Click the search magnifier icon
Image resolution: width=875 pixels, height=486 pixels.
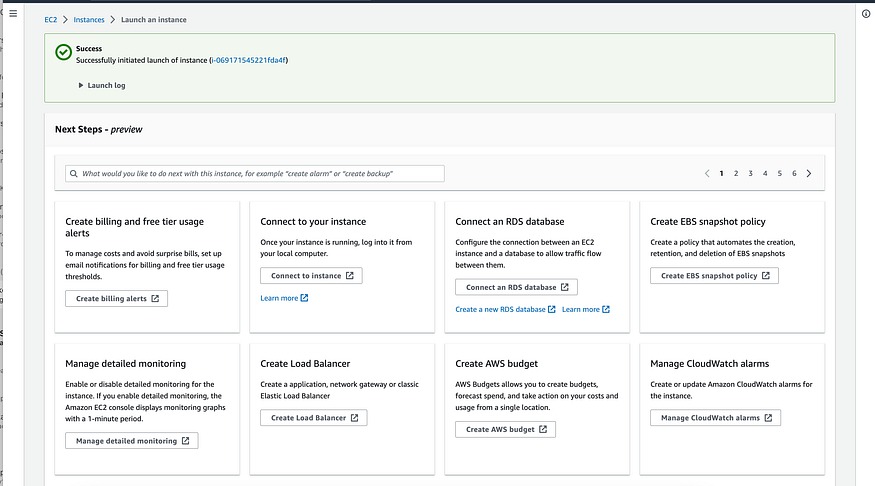(x=74, y=173)
